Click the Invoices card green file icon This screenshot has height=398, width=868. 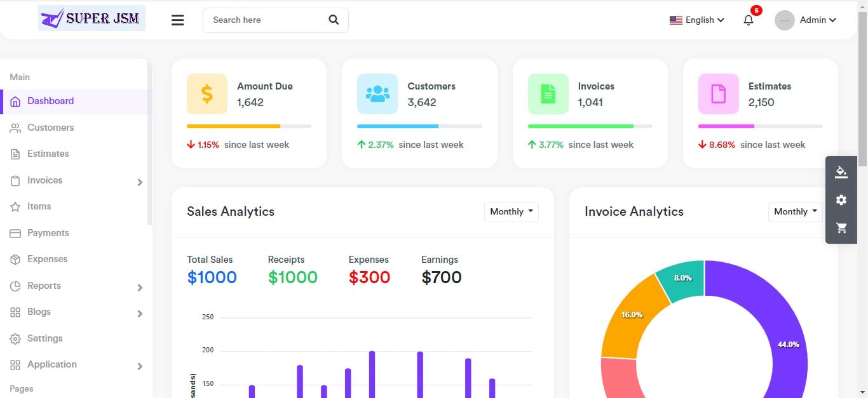pyautogui.click(x=548, y=94)
